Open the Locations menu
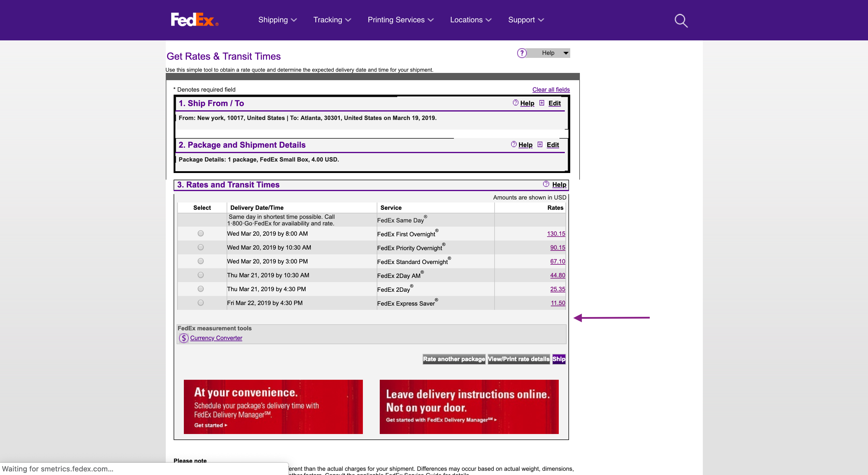The image size is (868, 475). tap(470, 20)
